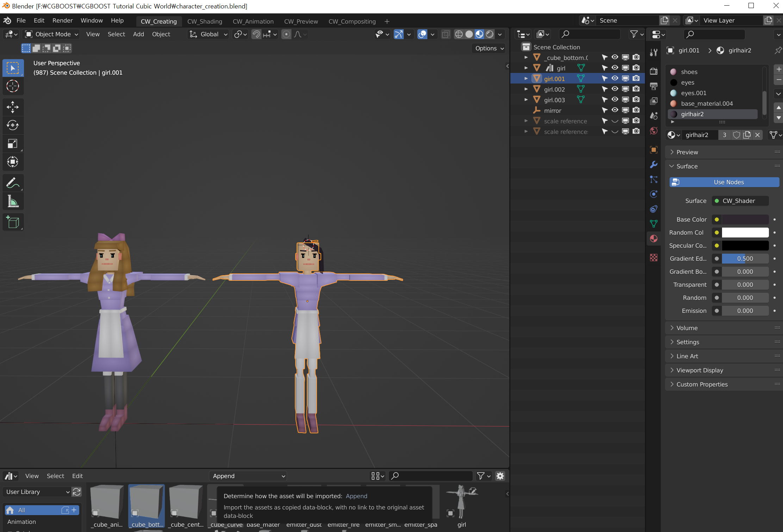Screen dimensions: 783x532
Task: Disable render camera icon for girl.003
Action: [x=636, y=99]
